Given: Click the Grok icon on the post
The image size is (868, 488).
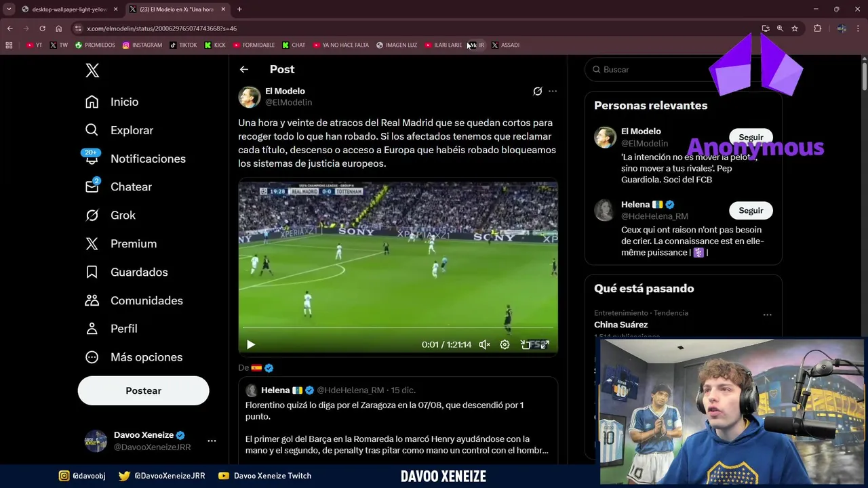Looking at the screenshot, I should pyautogui.click(x=537, y=91).
